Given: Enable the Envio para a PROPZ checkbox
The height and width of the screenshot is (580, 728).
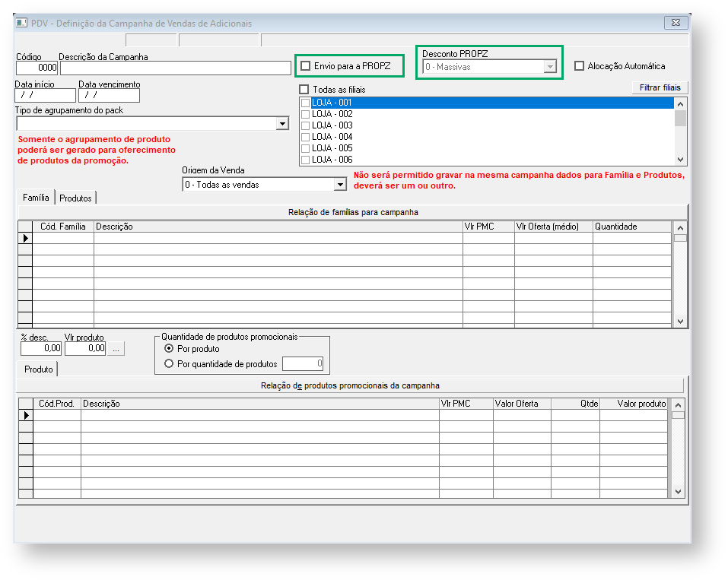Looking at the screenshot, I should click(306, 66).
